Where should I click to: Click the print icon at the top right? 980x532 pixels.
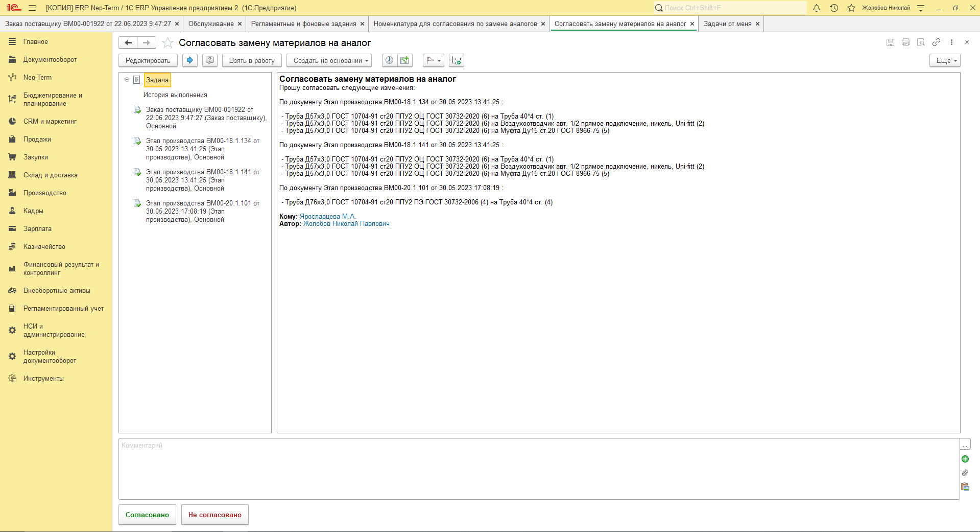pyautogui.click(x=906, y=42)
